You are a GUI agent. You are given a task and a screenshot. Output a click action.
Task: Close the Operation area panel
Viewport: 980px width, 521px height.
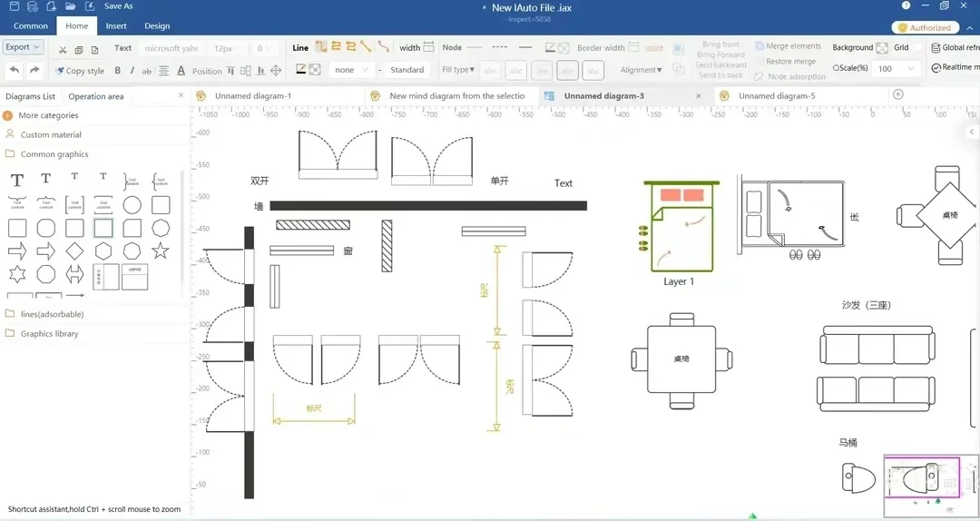[181, 95]
